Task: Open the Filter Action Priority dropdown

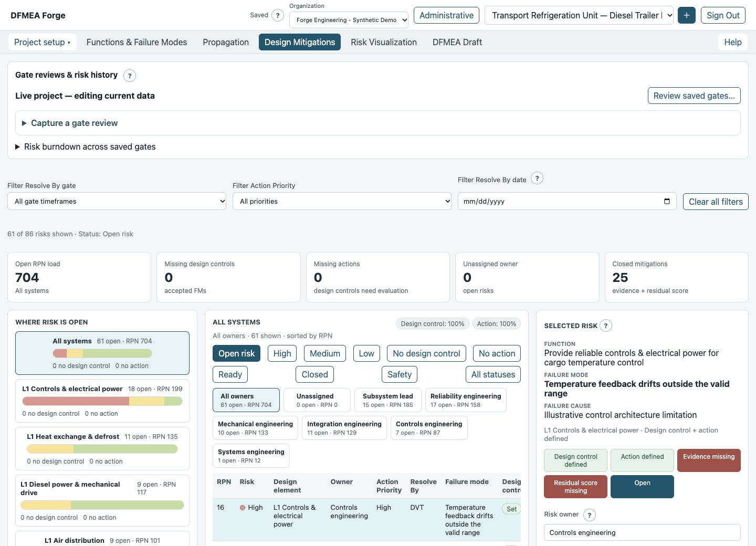Action: [342, 201]
